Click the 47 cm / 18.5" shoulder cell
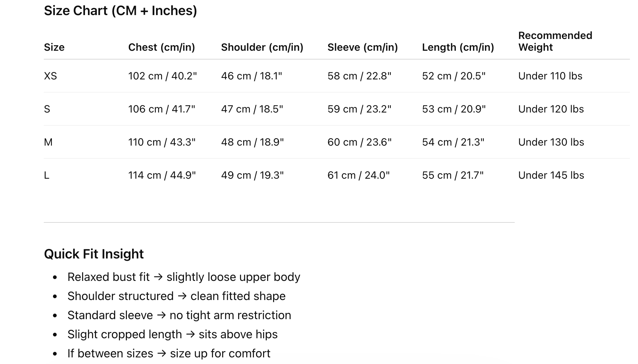638x364 pixels. coord(252,109)
